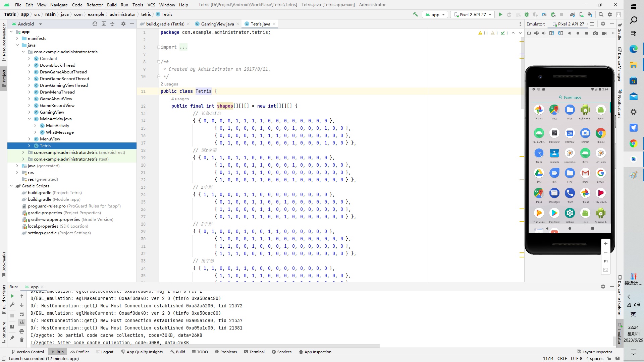Toggle Structure tool window side tab
This screenshot has width=644, height=362.
point(4,333)
